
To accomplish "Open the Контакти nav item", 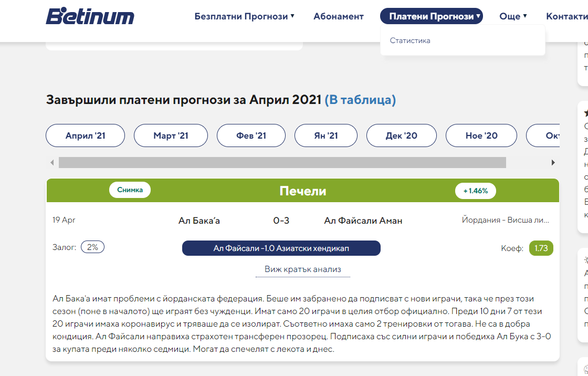I will point(566,16).
